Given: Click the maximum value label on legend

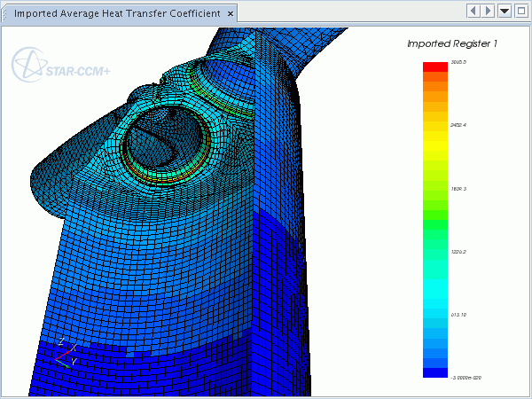Looking at the screenshot, I should coord(459,62).
